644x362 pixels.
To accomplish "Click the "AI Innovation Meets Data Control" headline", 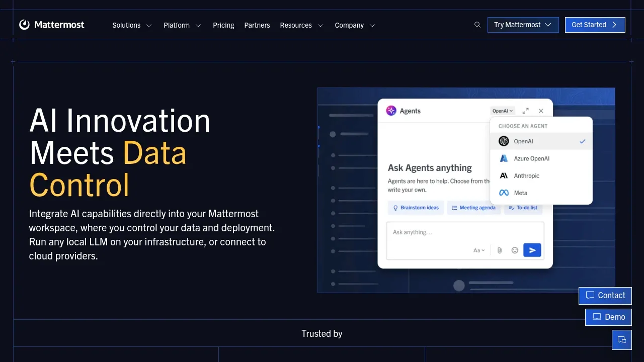I will (x=120, y=152).
